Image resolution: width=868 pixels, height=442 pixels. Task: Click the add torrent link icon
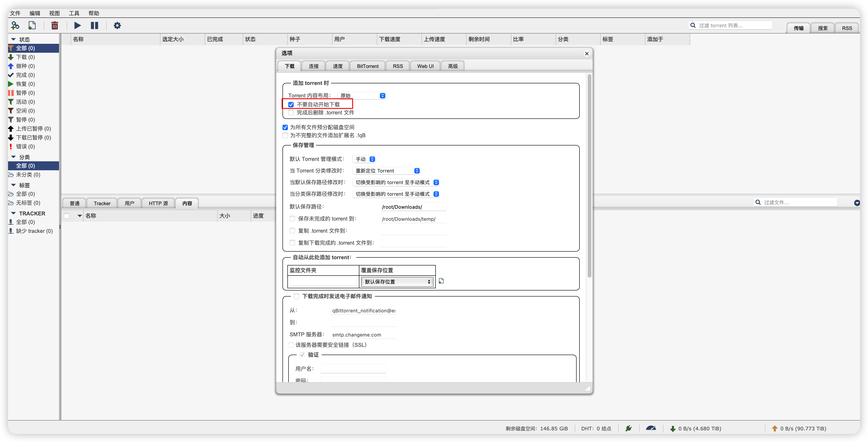click(15, 25)
